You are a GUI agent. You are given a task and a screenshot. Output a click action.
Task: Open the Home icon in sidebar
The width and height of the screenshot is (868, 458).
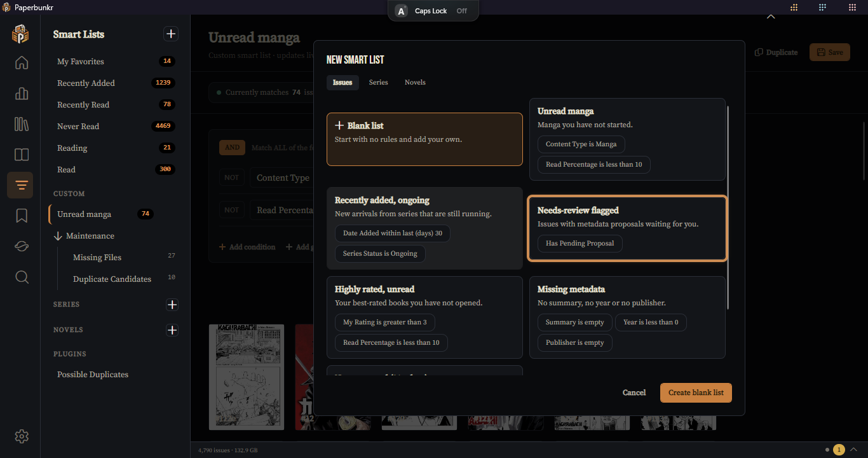pos(22,62)
